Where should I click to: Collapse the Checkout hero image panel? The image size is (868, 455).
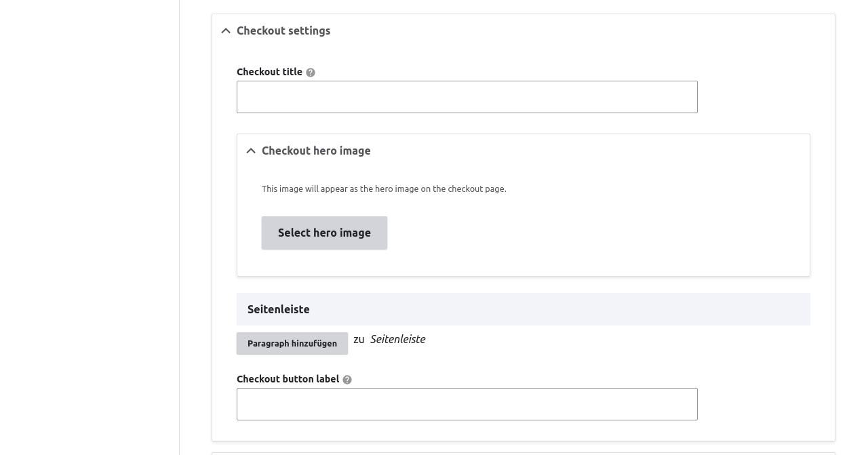pyautogui.click(x=251, y=151)
